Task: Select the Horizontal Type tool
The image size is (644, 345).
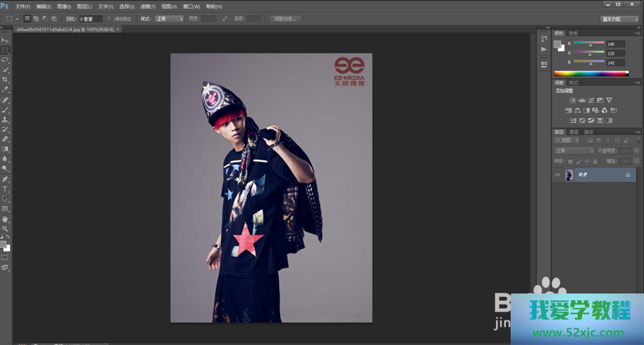Action: point(5,189)
